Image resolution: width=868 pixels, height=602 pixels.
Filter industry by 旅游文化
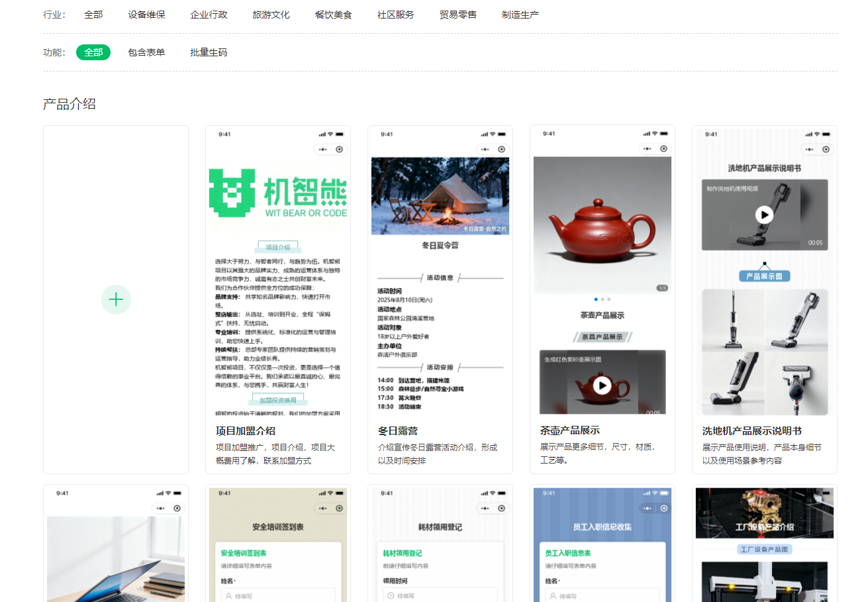click(271, 15)
